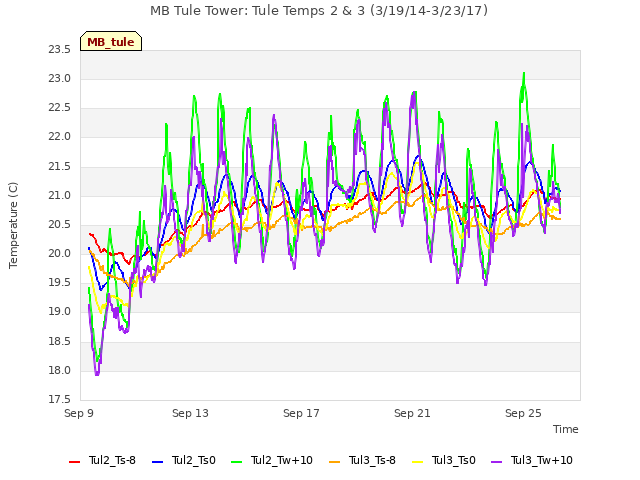640x480 pixels.
Task: Click the 22.5 y-axis tick label
Action: click(60, 108)
